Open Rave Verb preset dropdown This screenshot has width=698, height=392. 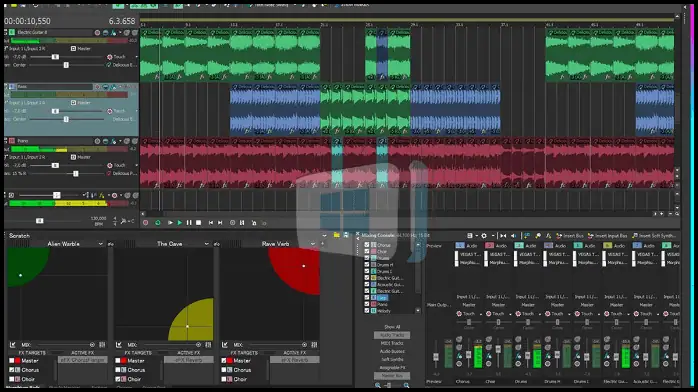(312, 244)
